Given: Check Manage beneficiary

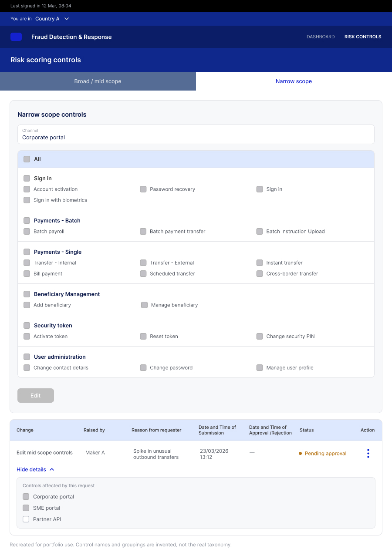Looking at the screenshot, I should tap(145, 305).
